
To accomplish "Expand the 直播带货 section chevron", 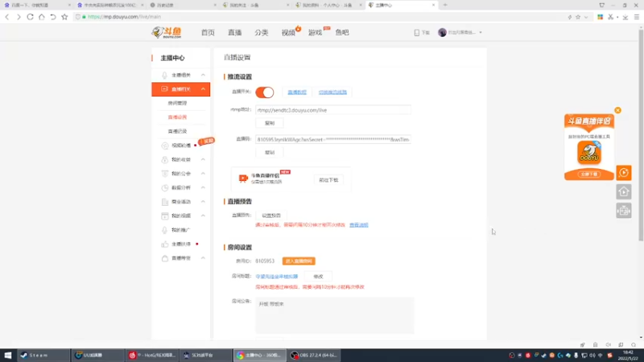I will [x=203, y=258].
